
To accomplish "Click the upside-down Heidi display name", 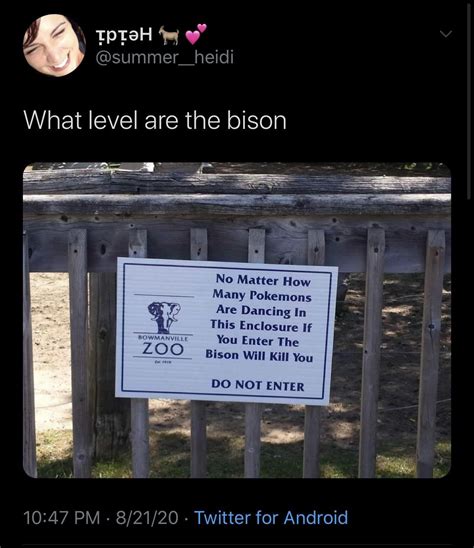I will tap(124, 35).
